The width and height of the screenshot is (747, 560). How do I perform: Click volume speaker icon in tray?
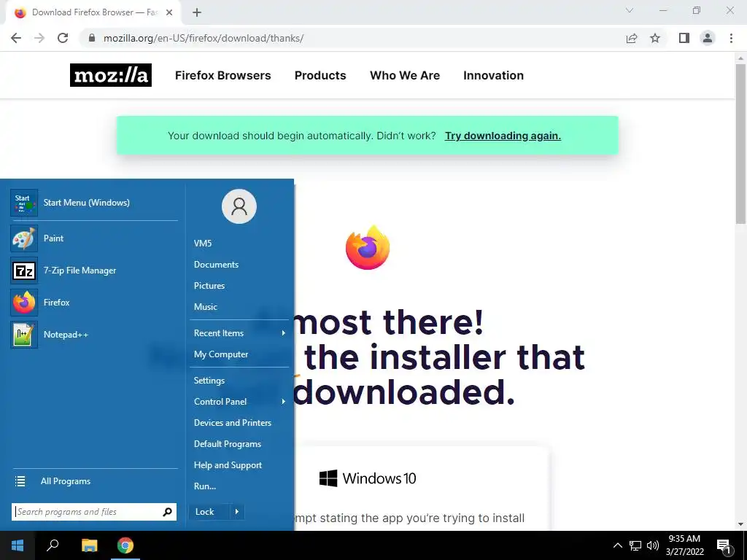[653, 545]
